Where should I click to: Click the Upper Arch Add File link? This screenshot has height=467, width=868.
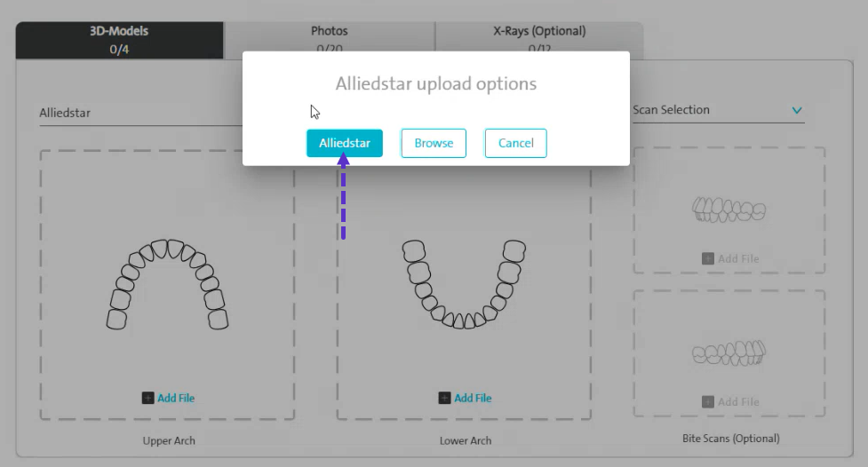[175, 398]
